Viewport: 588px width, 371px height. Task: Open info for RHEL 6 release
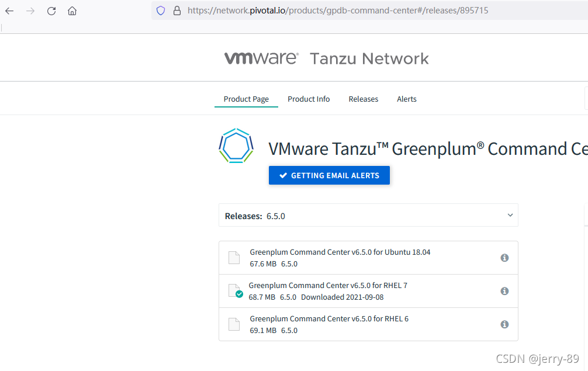[504, 324]
